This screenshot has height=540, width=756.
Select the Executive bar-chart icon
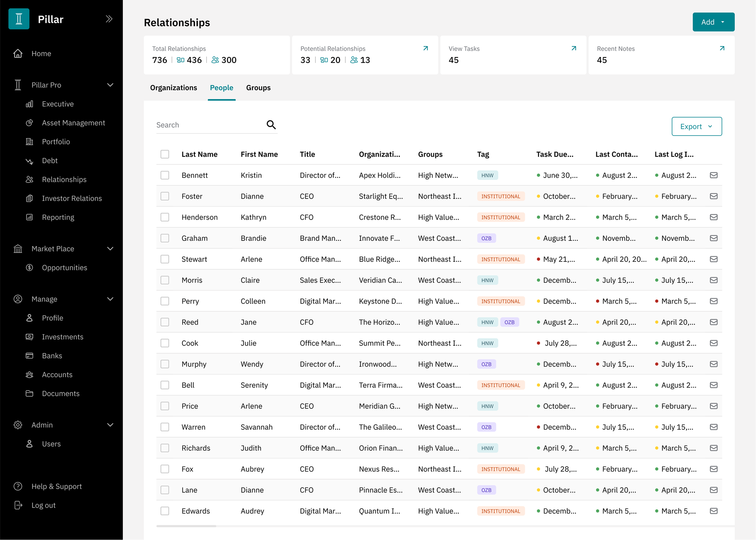tap(29, 104)
